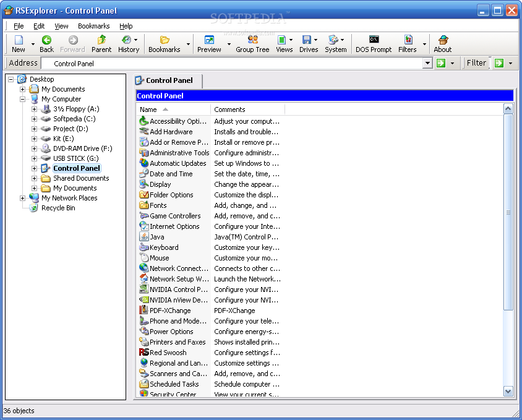Toggle the Preview toolbar icon

(209, 40)
